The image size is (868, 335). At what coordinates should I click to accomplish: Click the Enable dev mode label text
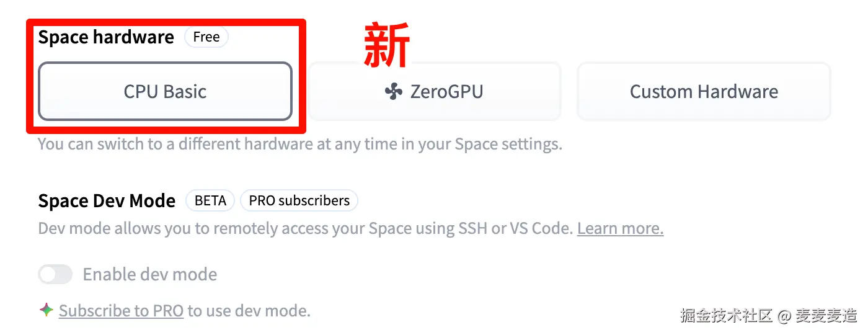[150, 274]
